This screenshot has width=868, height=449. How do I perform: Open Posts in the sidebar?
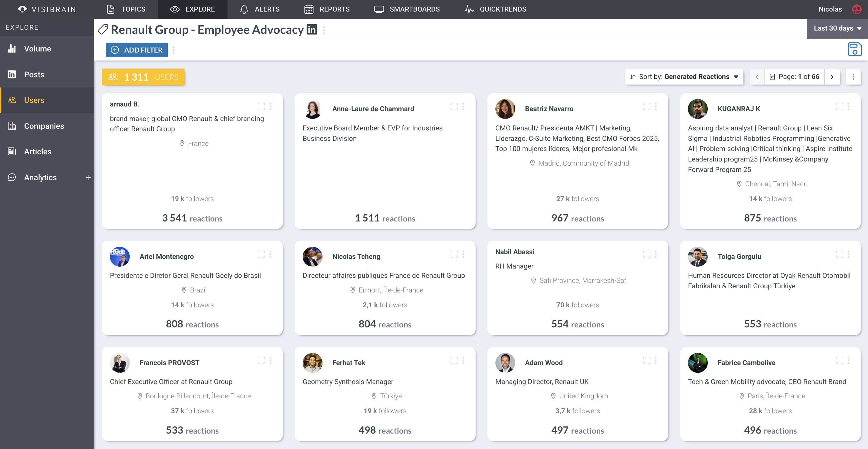pos(47,74)
